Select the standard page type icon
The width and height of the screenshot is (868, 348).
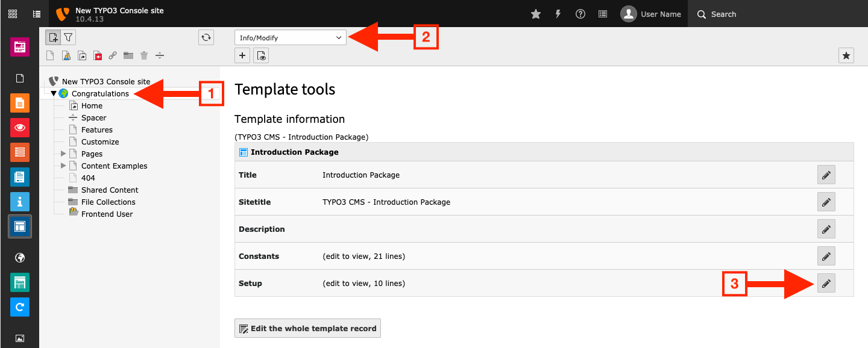(51, 56)
